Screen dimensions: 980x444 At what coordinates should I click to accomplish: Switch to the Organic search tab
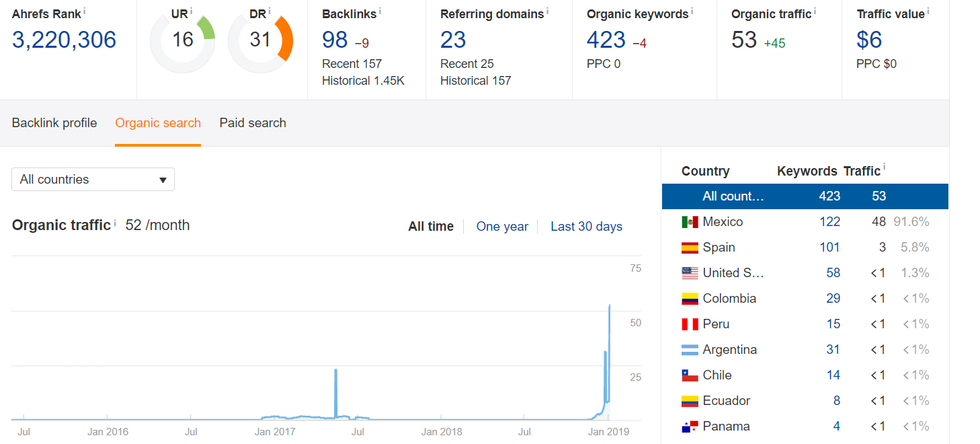[x=158, y=123]
